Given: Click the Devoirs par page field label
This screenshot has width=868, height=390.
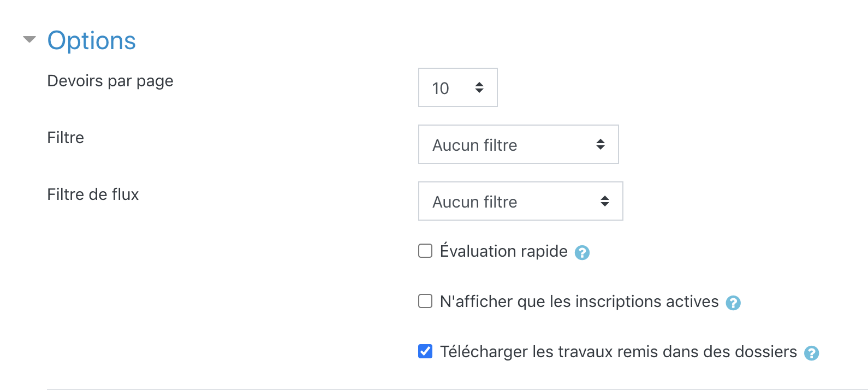Looking at the screenshot, I should point(110,81).
